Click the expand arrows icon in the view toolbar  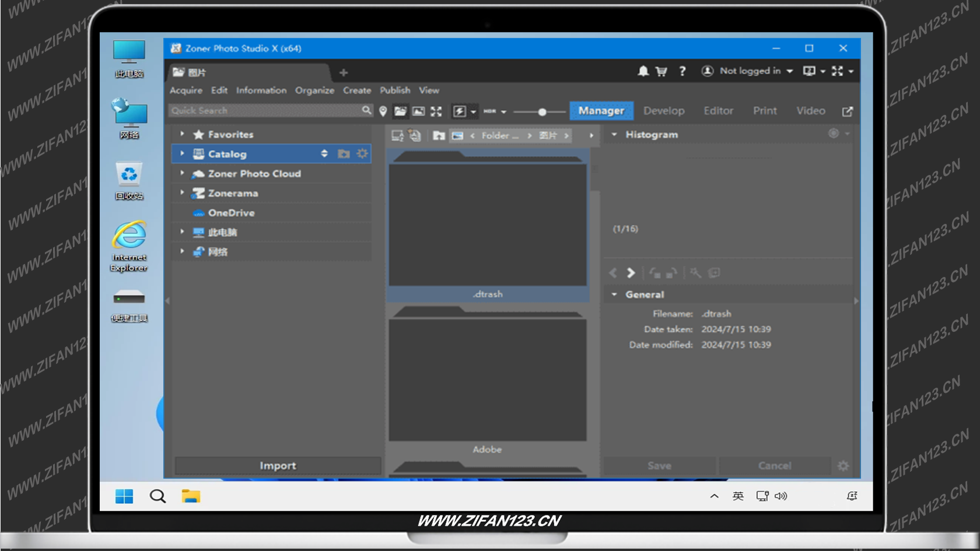coord(436,111)
